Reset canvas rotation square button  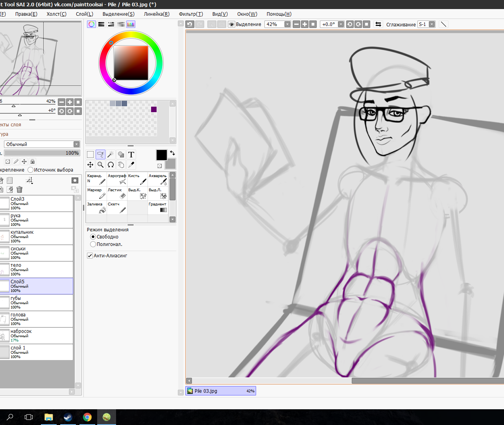tap(366, 24)
